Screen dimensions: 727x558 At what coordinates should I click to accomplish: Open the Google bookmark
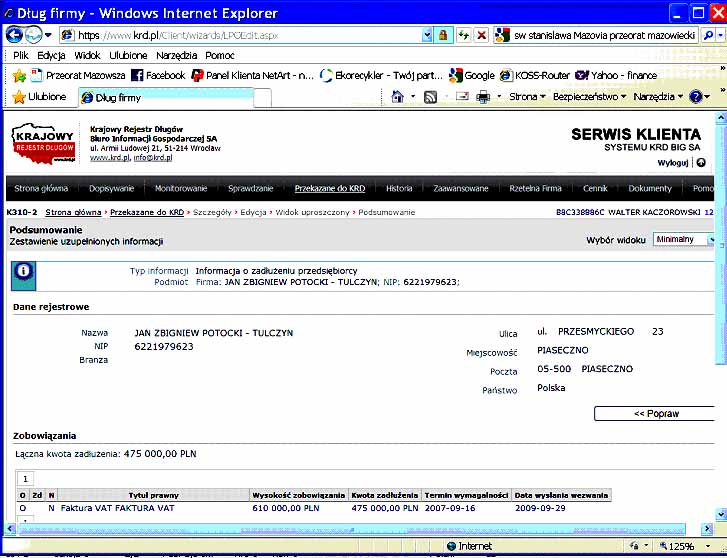coord(472,76)
